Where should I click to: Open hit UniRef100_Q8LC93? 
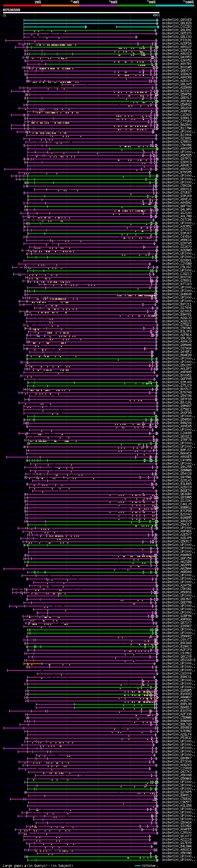[x=177, y=37]
